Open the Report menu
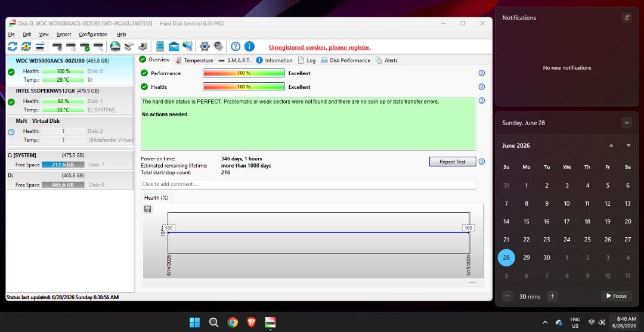Screen dimensions: 644x332 64,35
